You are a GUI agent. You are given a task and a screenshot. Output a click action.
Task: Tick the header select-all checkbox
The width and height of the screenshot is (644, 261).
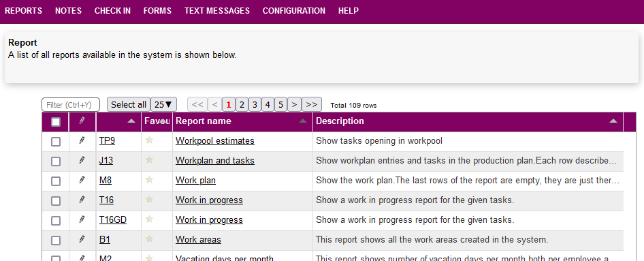[x=55, y=122]
